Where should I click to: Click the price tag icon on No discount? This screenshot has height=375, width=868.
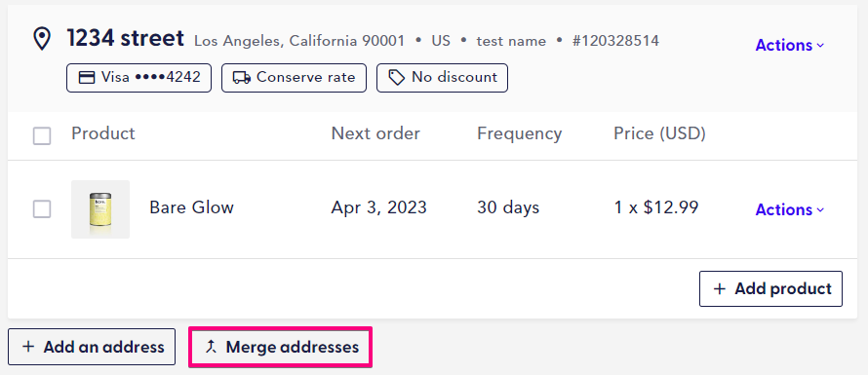396,77
